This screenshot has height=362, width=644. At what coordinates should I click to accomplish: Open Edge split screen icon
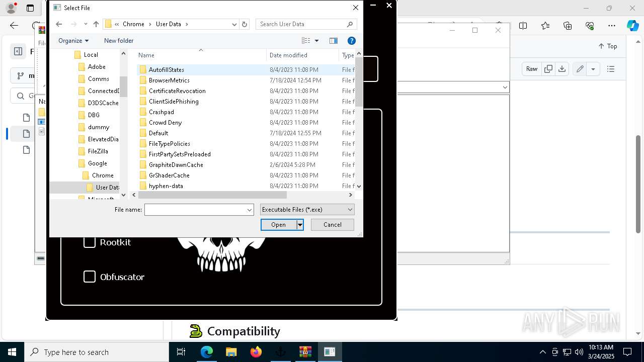(523, 26)
